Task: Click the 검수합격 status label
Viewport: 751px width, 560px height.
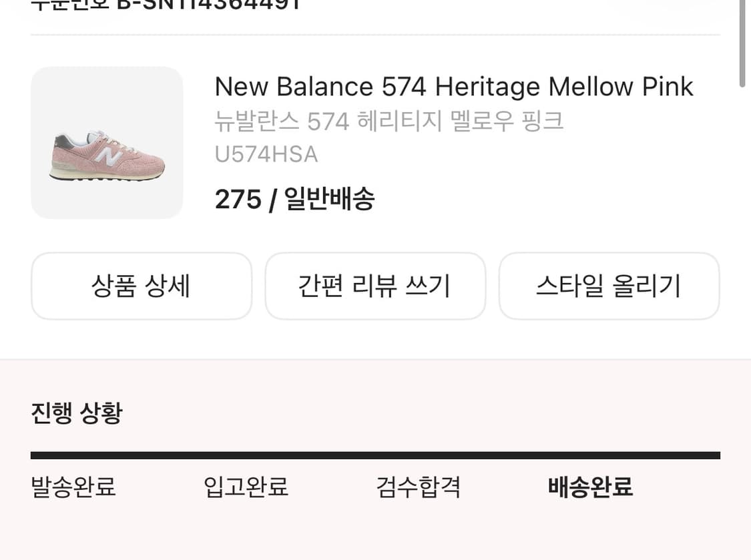Action: point(417,487)
